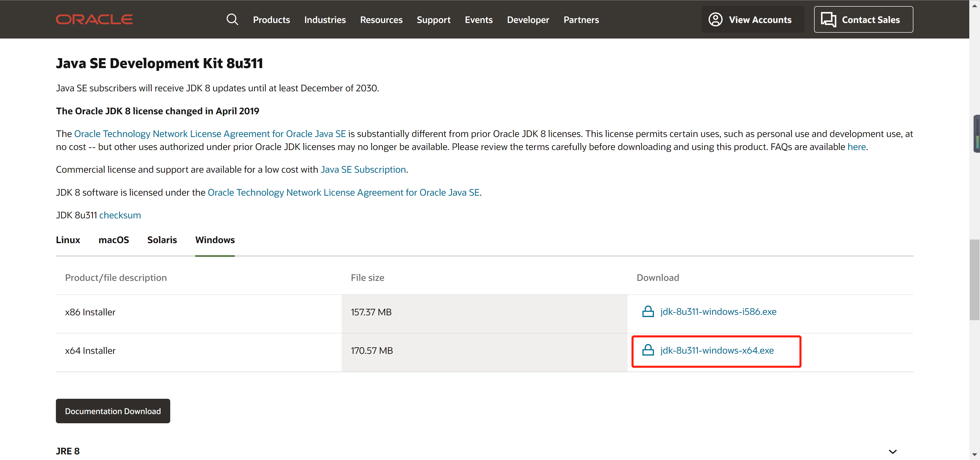Expand the JRE 8 section chevron

click(x=892, y=451)
